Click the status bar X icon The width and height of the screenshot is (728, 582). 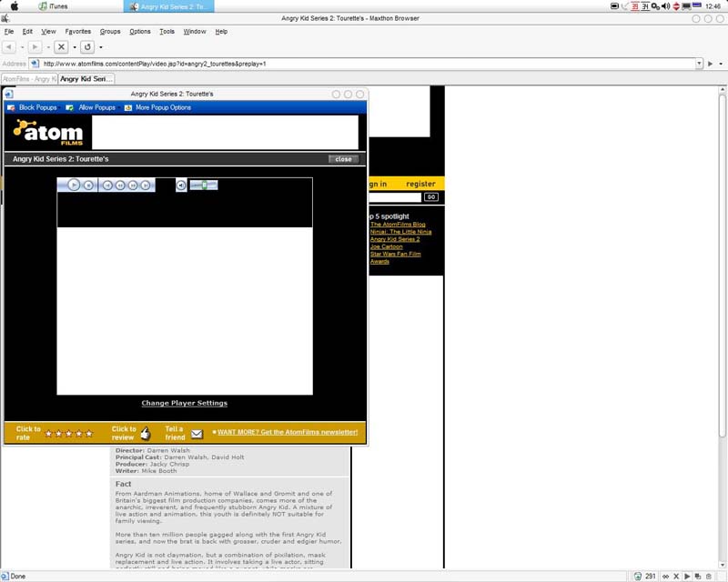pyautogui.click(x=676, y=576)
